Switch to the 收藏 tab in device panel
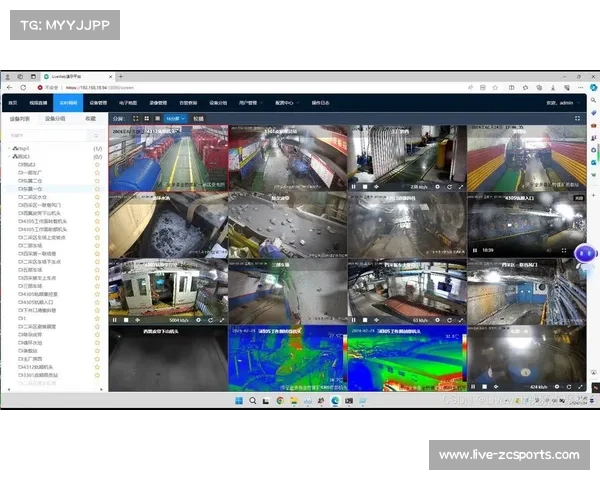 tap(91, 119)
